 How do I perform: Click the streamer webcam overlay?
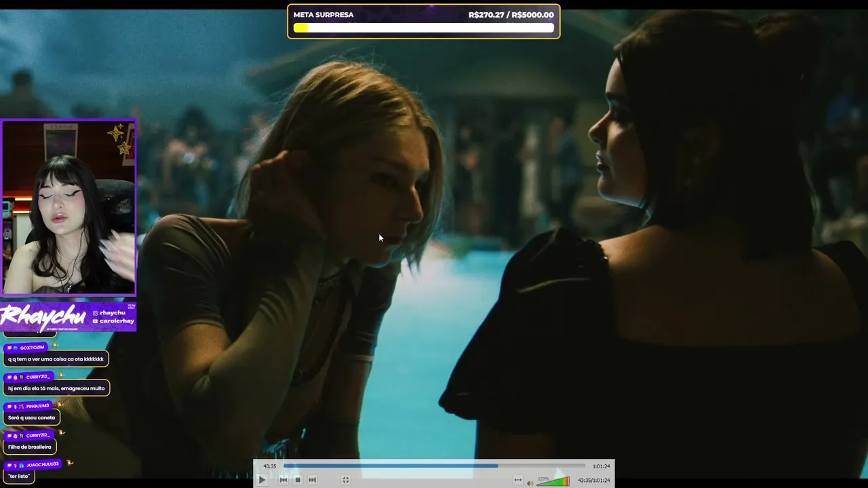(x=68, y=207)
